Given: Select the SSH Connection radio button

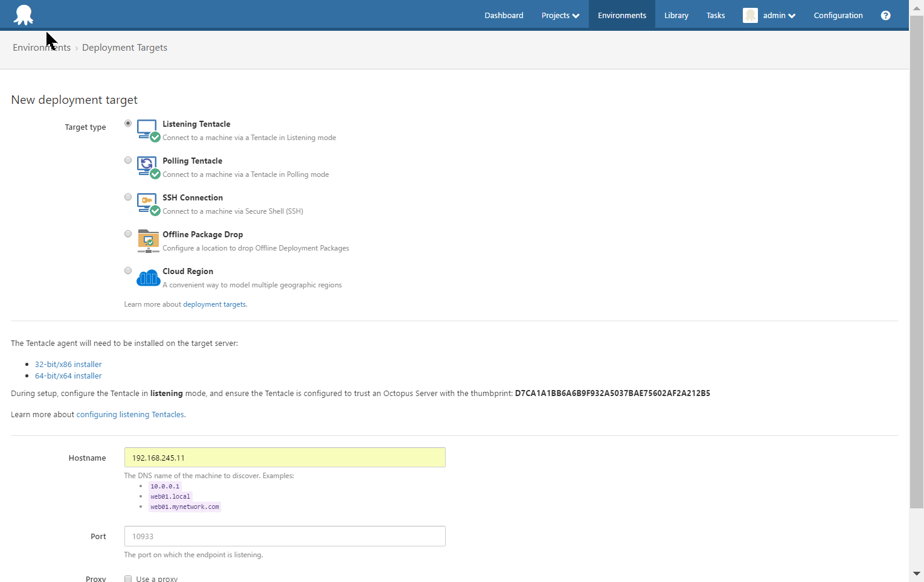Looking at the screenshot, I should click(128, 197).
